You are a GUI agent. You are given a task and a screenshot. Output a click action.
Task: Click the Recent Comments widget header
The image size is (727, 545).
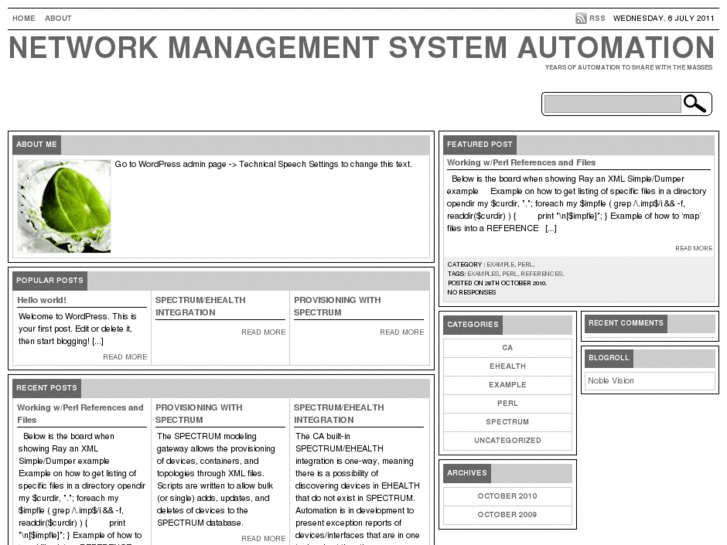click(626, 323)
